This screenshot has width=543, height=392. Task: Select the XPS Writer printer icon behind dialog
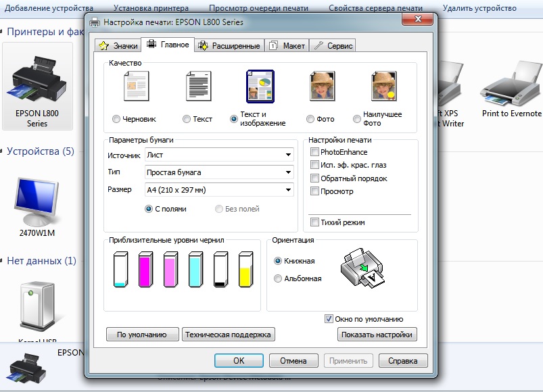point(450,83)
